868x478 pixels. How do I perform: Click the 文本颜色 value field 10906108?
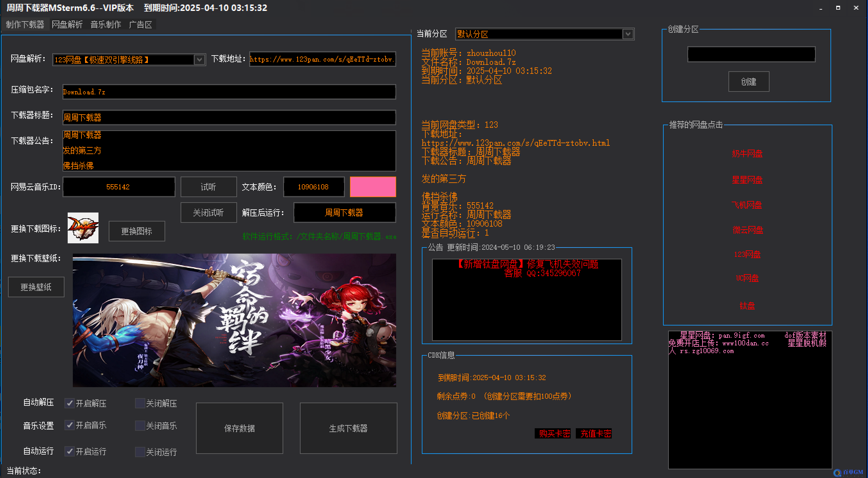click(314, 187)
